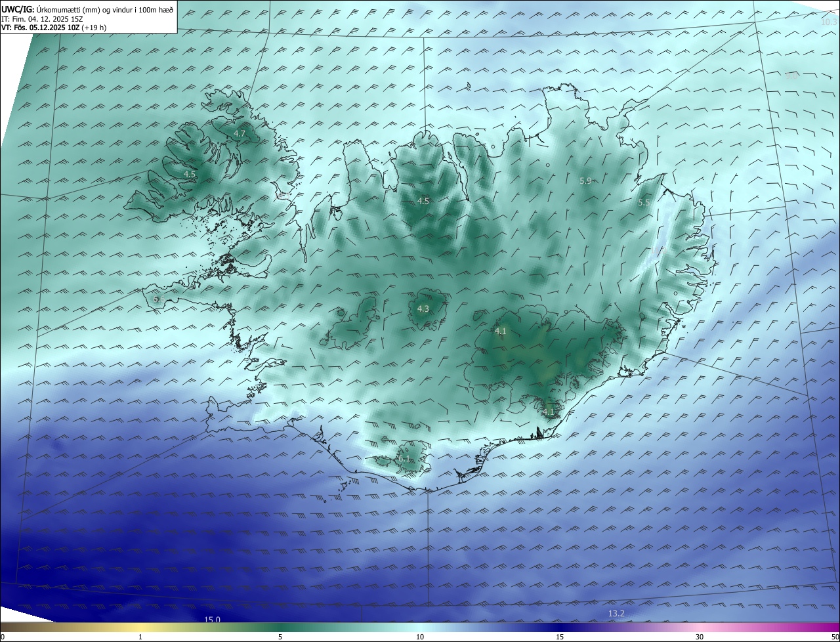This screenshot has width=840, height=642.
Task: Click the 5.5 value label
Action: coord(644,203)
